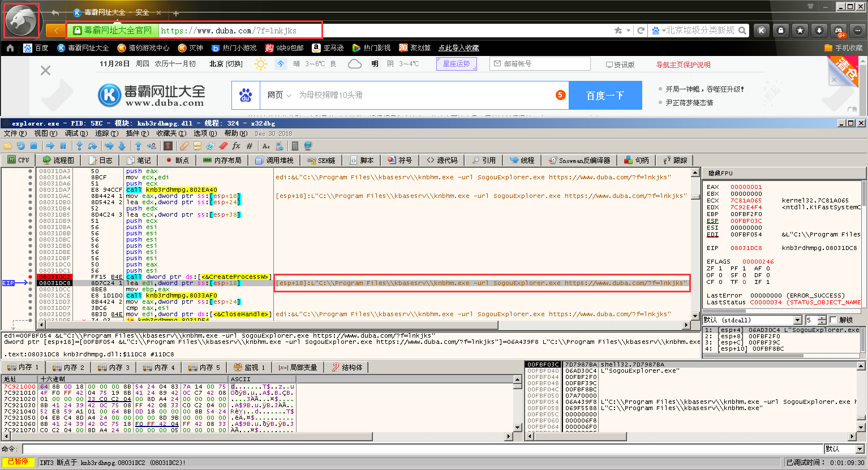Toggle the breakpoint dot at address 08031DC2
This screenshot has height=470, width=868.
pos(31,277)
